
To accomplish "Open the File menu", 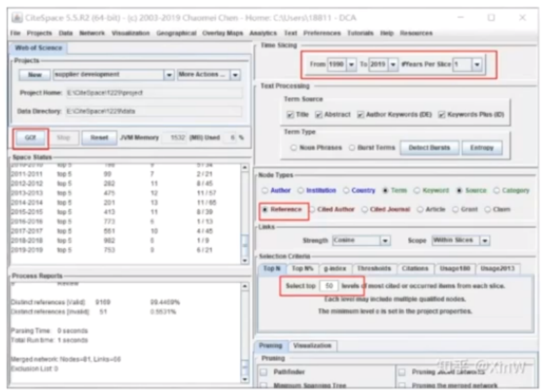I will [15, 33].
